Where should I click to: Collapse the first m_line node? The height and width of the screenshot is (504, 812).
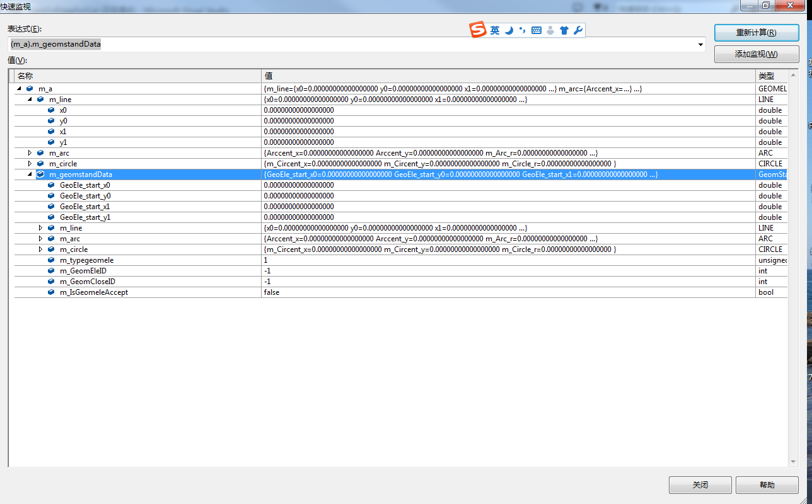(30, 100)
